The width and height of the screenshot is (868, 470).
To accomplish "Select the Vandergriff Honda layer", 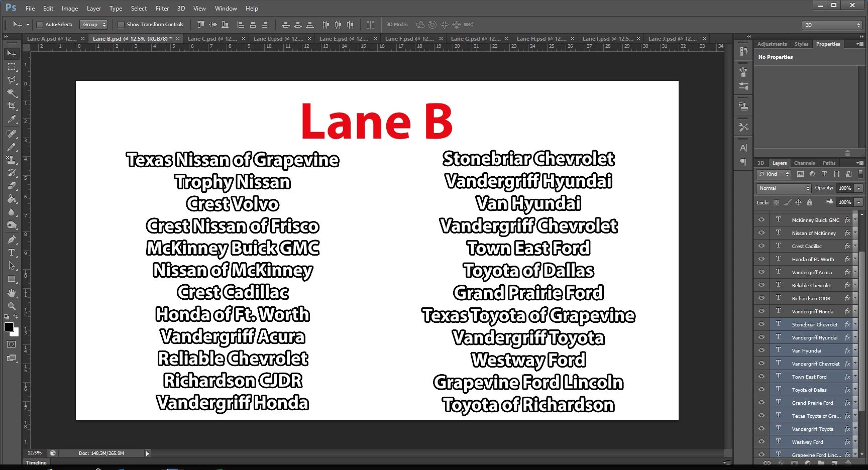I will (812, 311).
